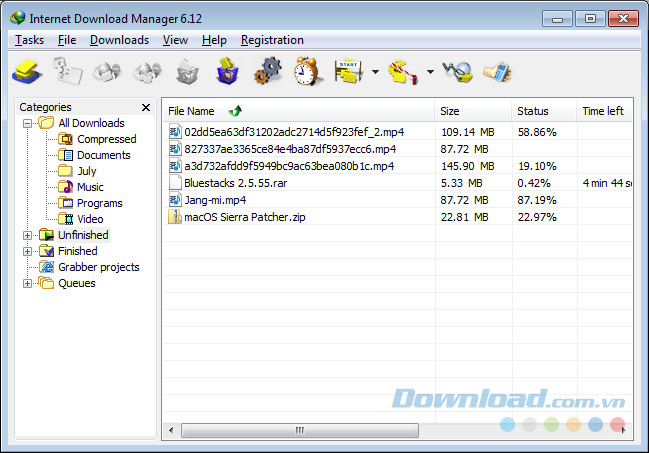The image size is (649, 453).
Task: Click the Stop download toolbar icon
Action: (107, 72)
